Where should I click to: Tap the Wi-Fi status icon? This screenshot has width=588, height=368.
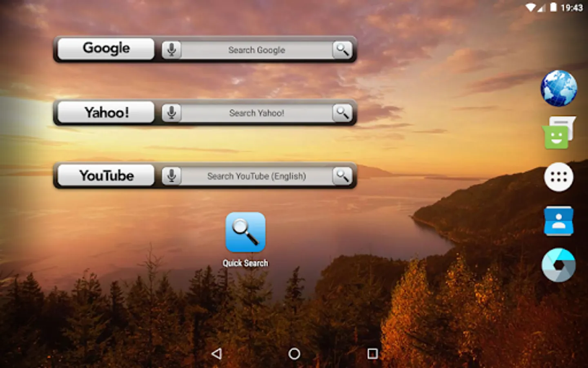530,7
